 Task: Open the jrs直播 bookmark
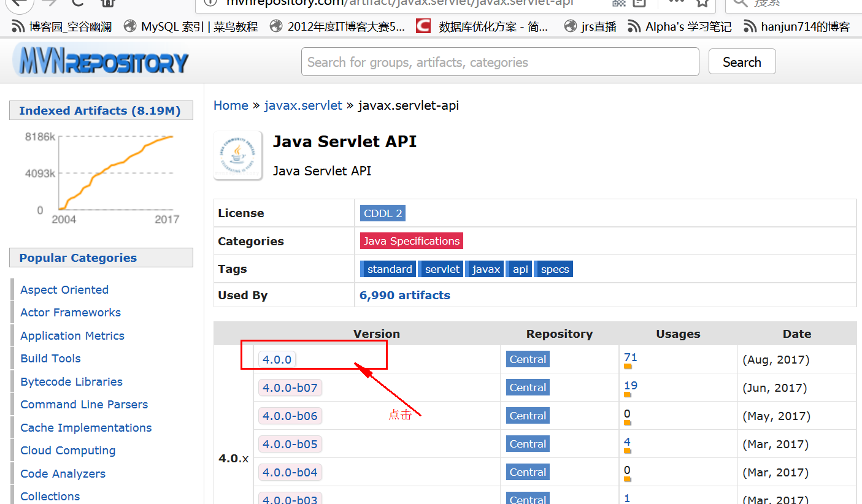coord(591,27)
